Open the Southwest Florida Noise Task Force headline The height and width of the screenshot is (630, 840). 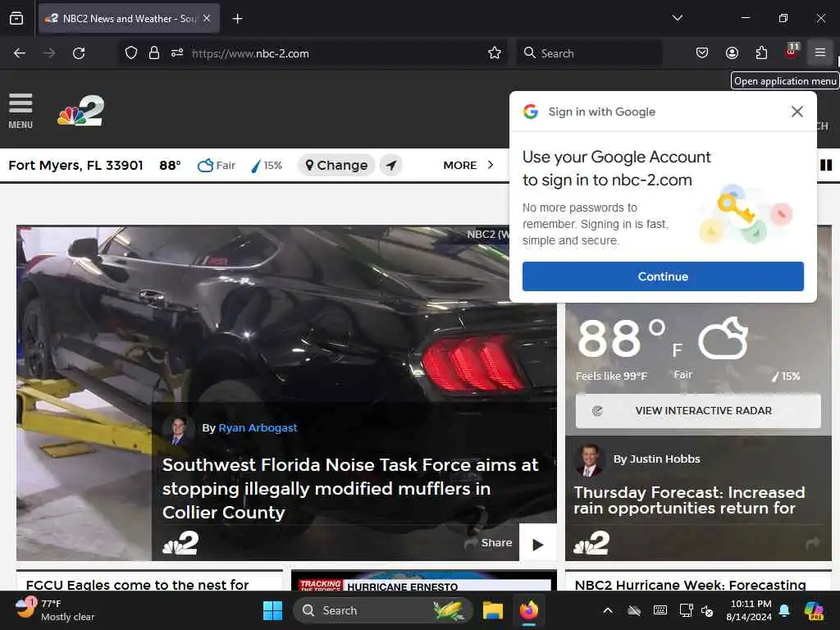click(x=349, y=489)
